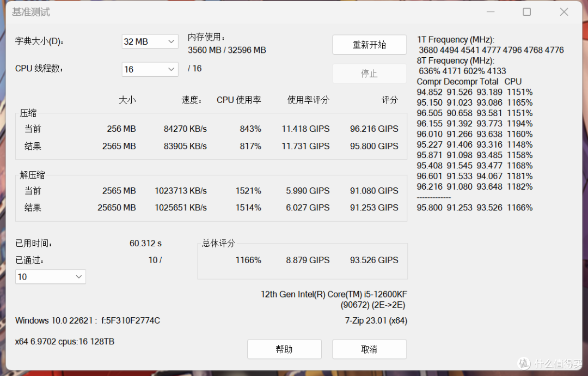Open the passes count dropdown showing 10

(x=50, y=277)
